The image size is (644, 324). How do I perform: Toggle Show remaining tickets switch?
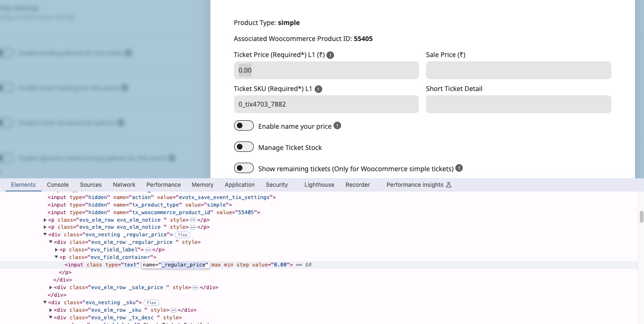(244, 168)
